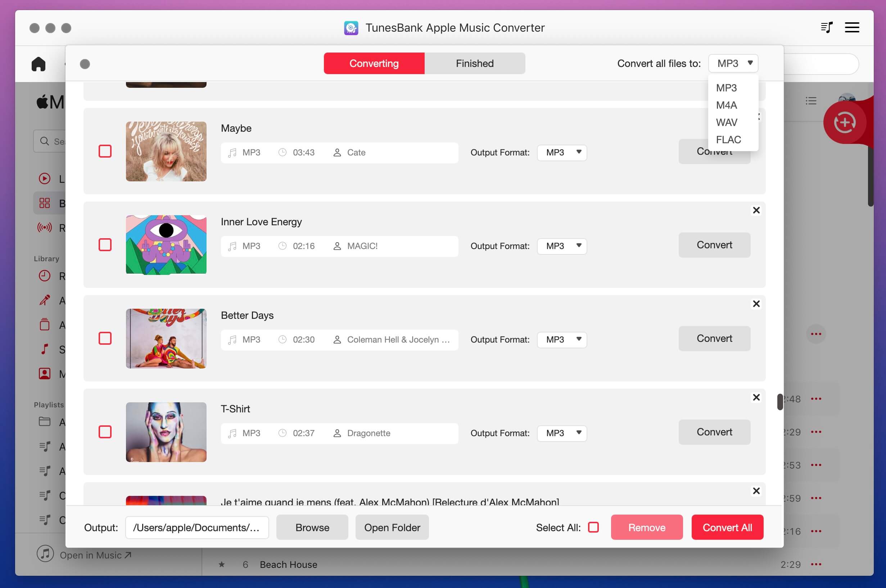
Task: Click Convert All button
Action: point(727,527)
